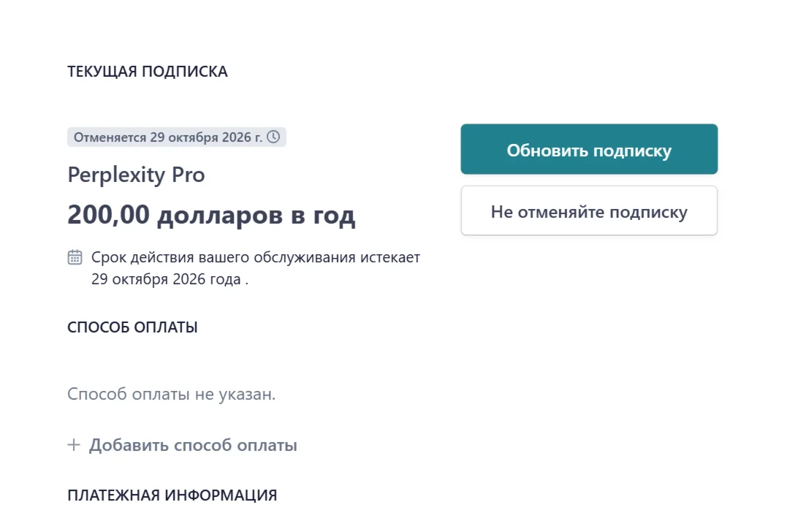Open the Добавить способ оплаты link

pyautogui.click(x=193, y=445)
